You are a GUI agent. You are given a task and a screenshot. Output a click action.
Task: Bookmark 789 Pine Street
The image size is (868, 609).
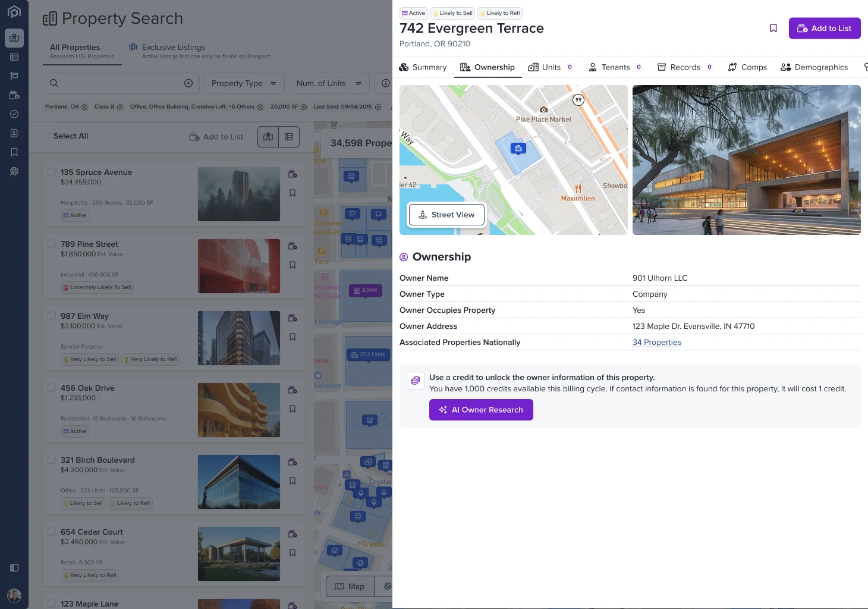pos(293,265)
